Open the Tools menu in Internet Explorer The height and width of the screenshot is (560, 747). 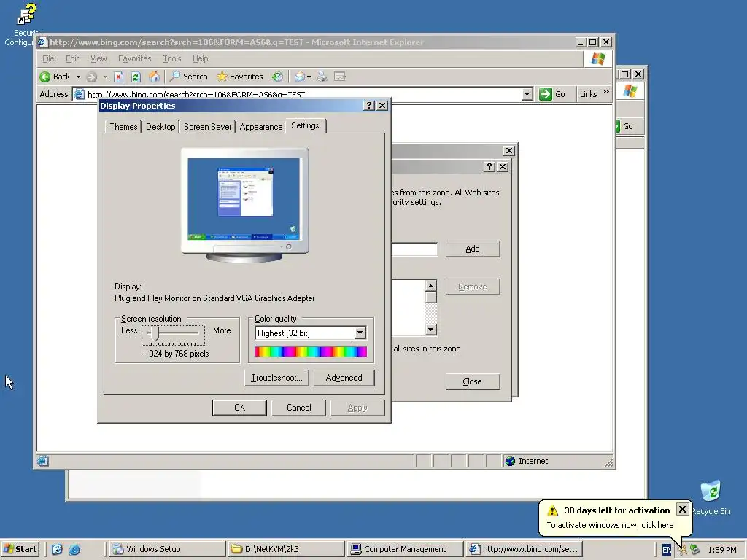click(172, 58)
